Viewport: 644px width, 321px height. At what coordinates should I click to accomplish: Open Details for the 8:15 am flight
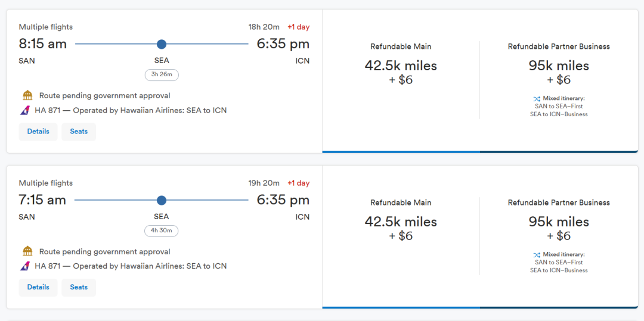click(x=38, y=132)
